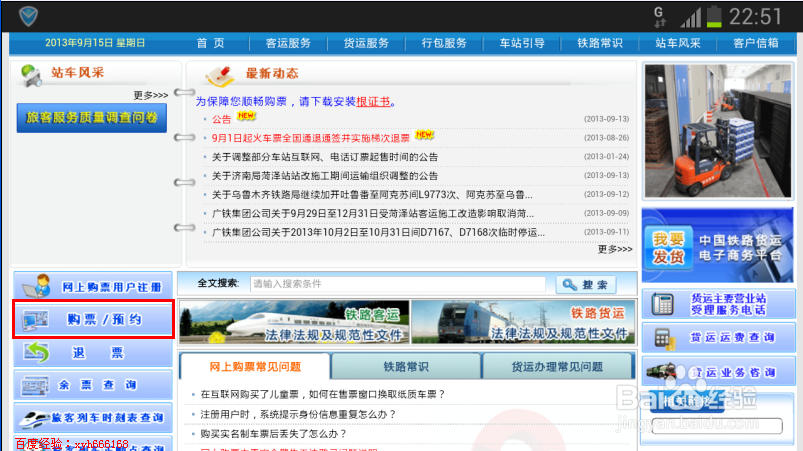This screenshot has width=803, height=451.
Task: Tap the 22:51 clock in status bar
Action: tap(755, 17)
